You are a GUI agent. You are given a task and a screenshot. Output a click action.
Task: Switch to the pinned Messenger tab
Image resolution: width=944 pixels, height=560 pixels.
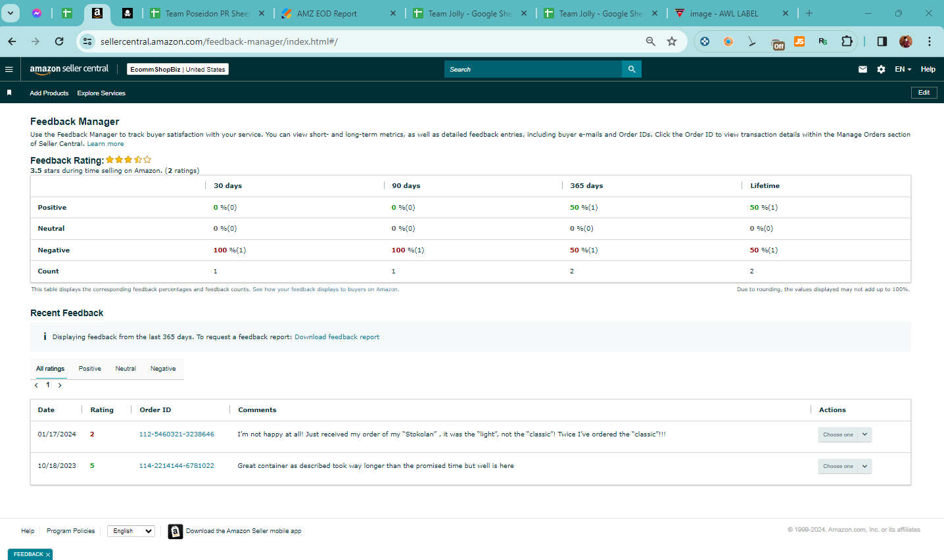(37, 13)
